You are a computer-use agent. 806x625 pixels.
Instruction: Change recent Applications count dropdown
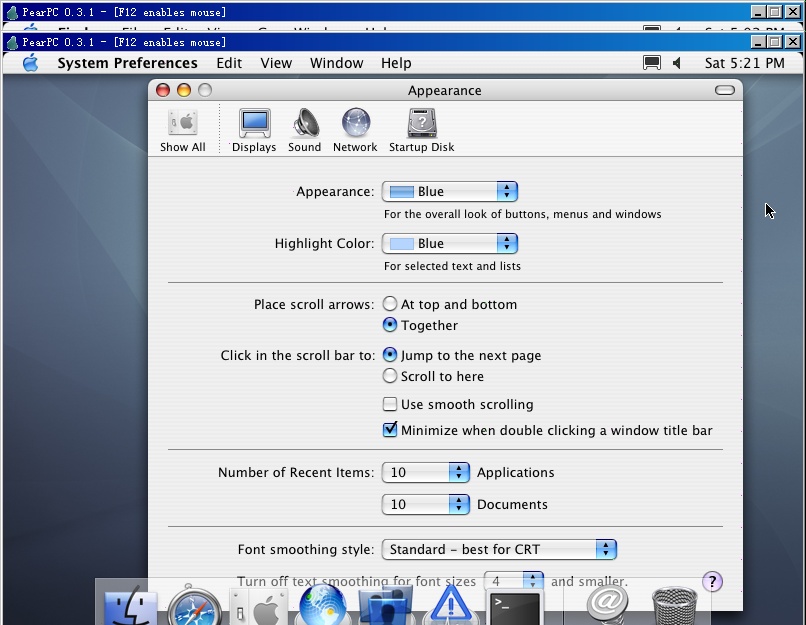coord(426,472)
